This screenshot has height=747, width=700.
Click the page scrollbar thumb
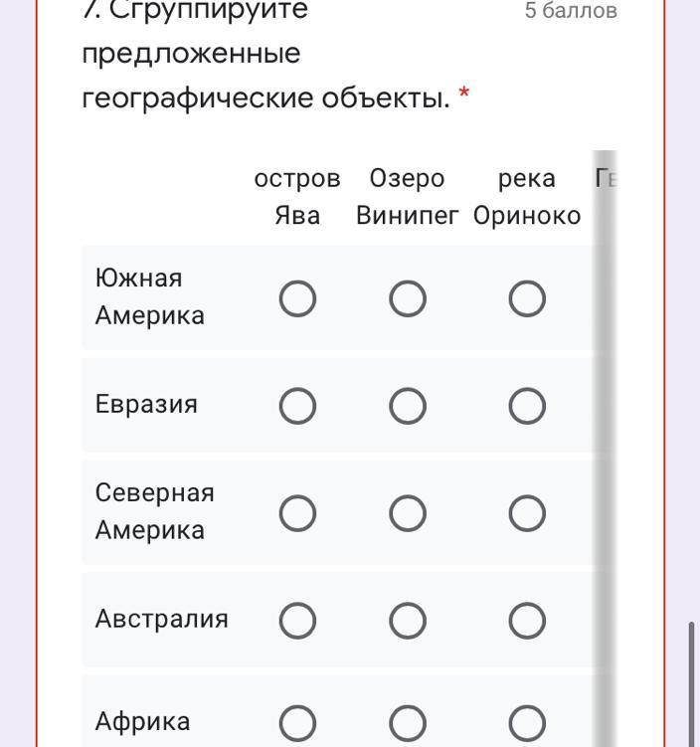[x=692, y=682]
